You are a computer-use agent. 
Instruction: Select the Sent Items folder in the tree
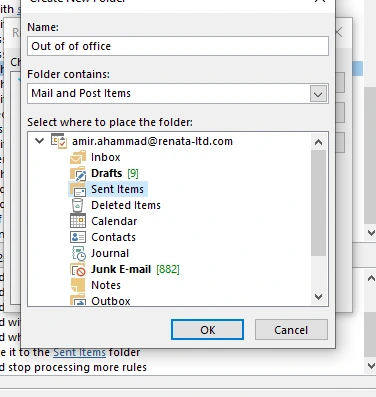point(117,189)
